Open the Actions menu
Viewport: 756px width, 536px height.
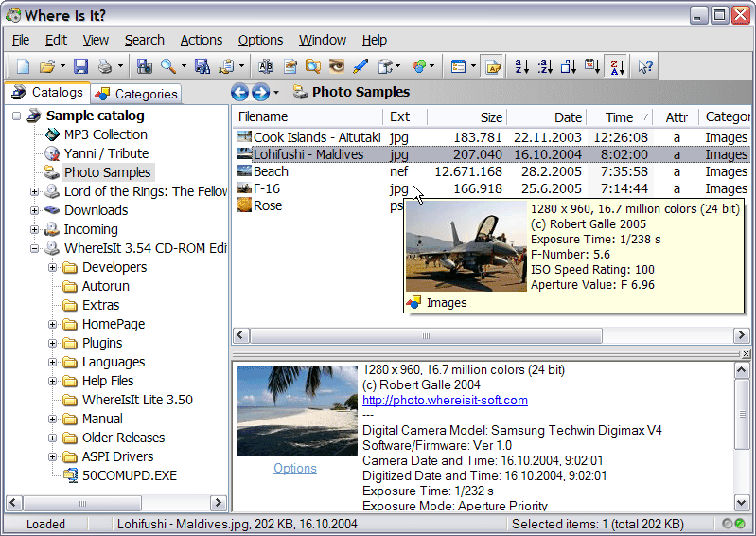[201, 40]
